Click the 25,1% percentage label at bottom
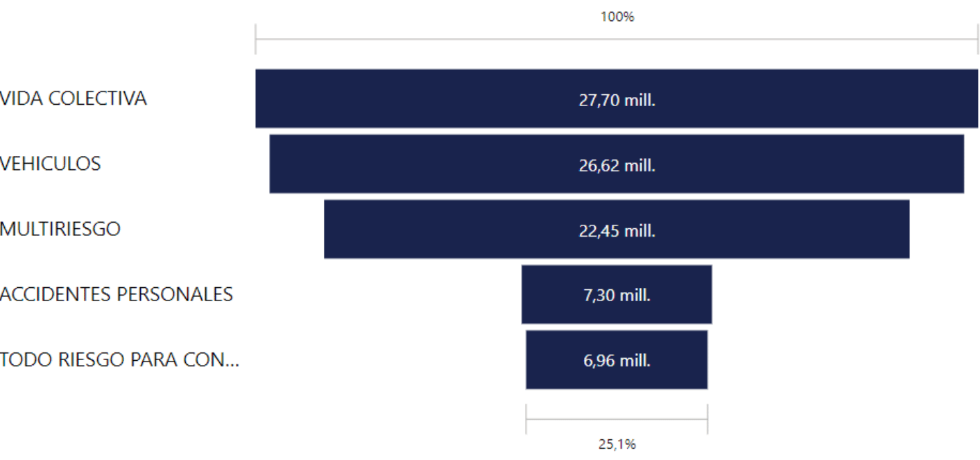Image resolution: width=980 pixels, height=460 pixels. (617, 445)
